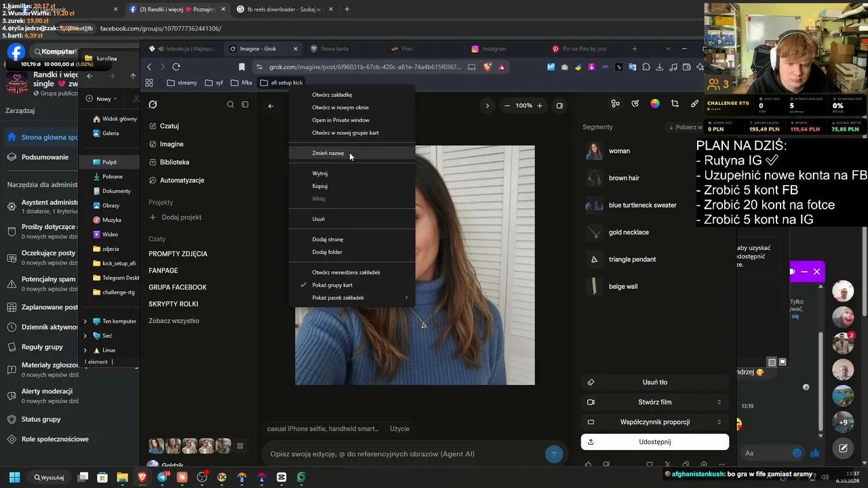Select Otwórz w nowym oknie menu entry

[x=352, y=107]
